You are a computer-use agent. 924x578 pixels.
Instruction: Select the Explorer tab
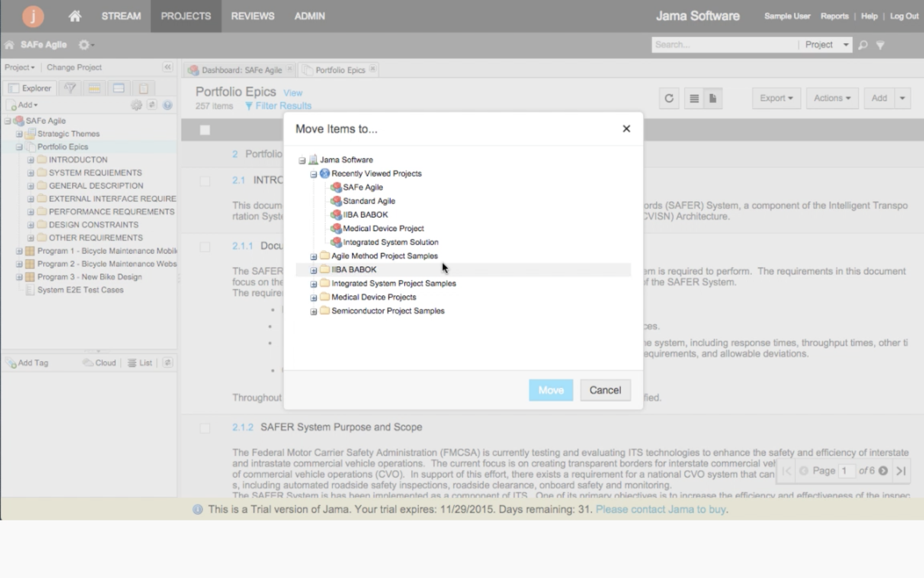coord(30,88)
